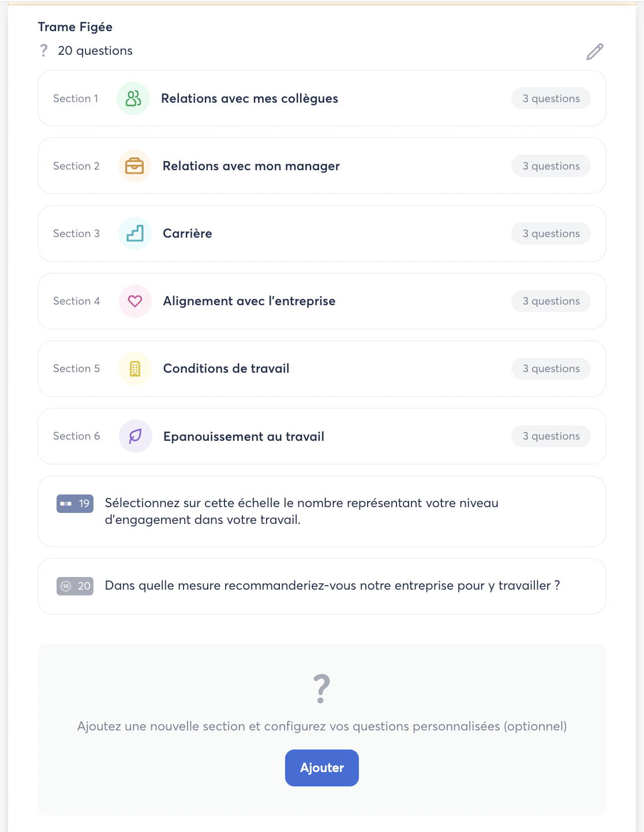Click the heart icon in Section 4

tap(135, 301)
